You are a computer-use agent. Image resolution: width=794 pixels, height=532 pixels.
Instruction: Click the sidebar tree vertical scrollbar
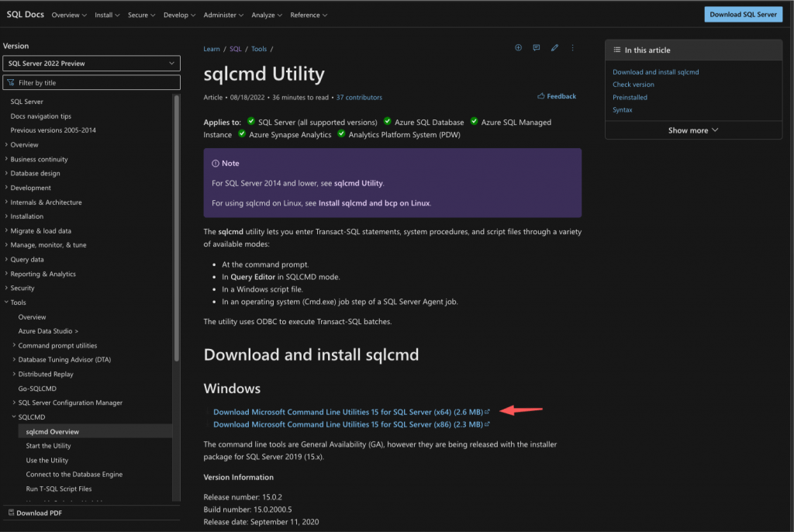[177, 228]
